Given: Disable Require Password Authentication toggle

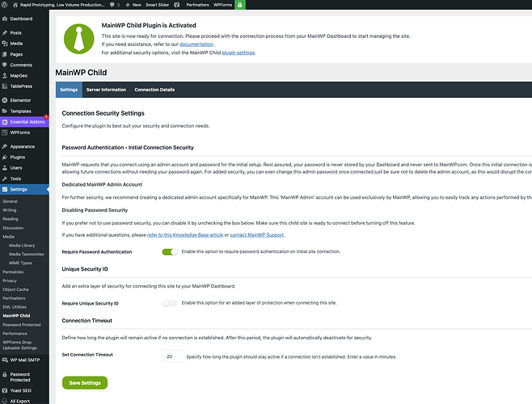Looking at the screenshot, I should (170, 252).
